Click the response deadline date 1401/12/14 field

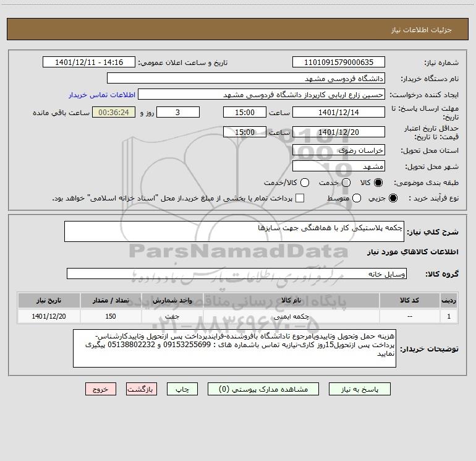[x=339, y=112]
